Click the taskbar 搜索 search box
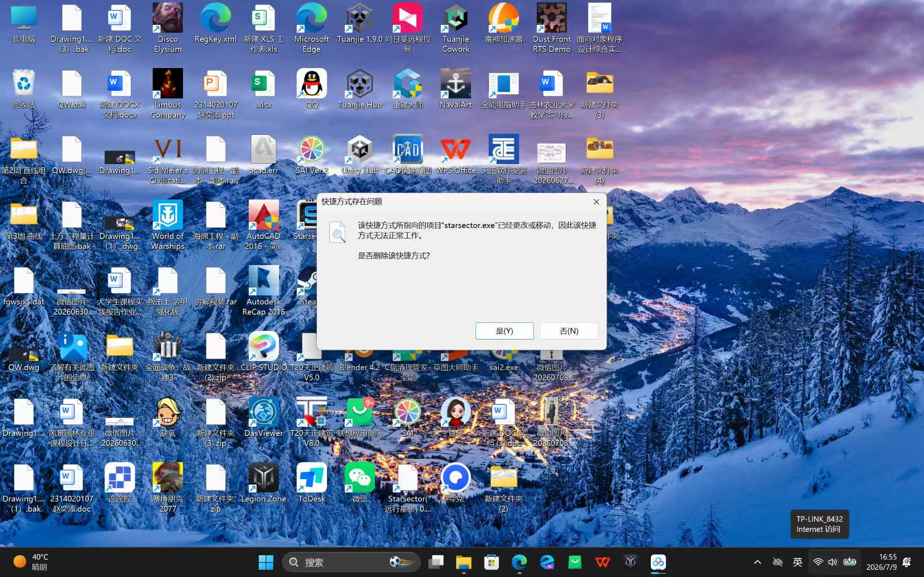Image resolution: width=924 pixels, height=577 pixels. coord(351,562)
